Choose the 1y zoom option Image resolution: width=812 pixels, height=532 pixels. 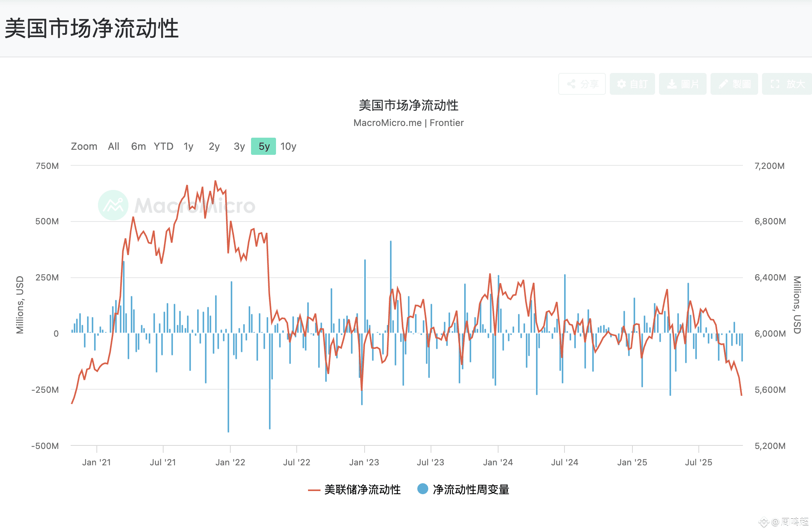[x=189, y=146]
